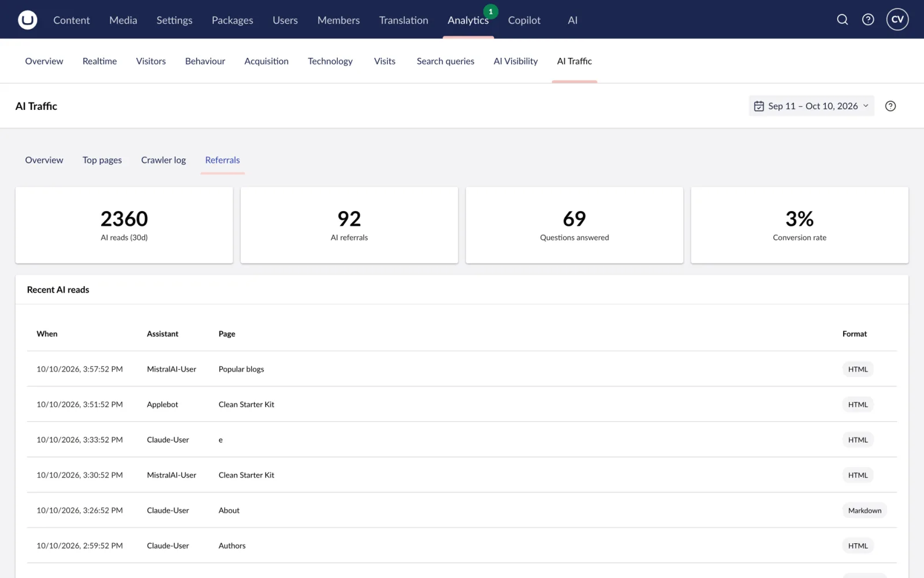
Task: Click Applebot in the Assistant column
Action: 162,405
